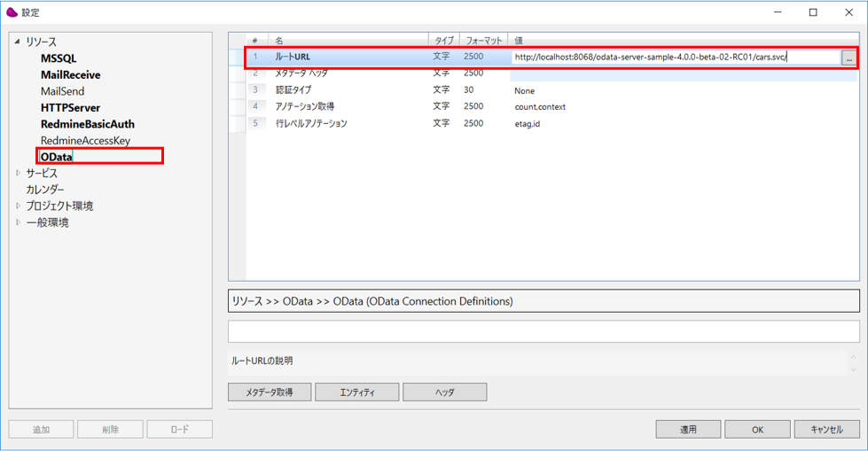Select RedmineAccessKey resource

[x=85, y=141]
